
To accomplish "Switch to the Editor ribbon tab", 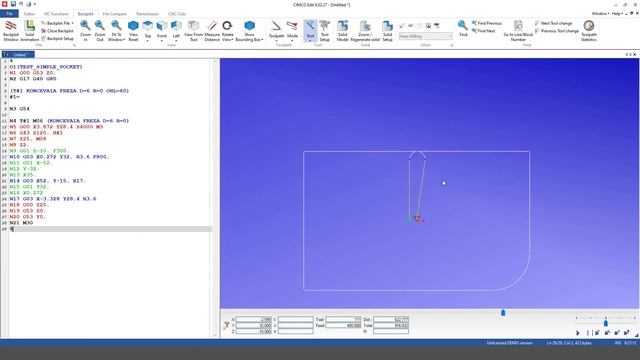I will click(29, 14).
